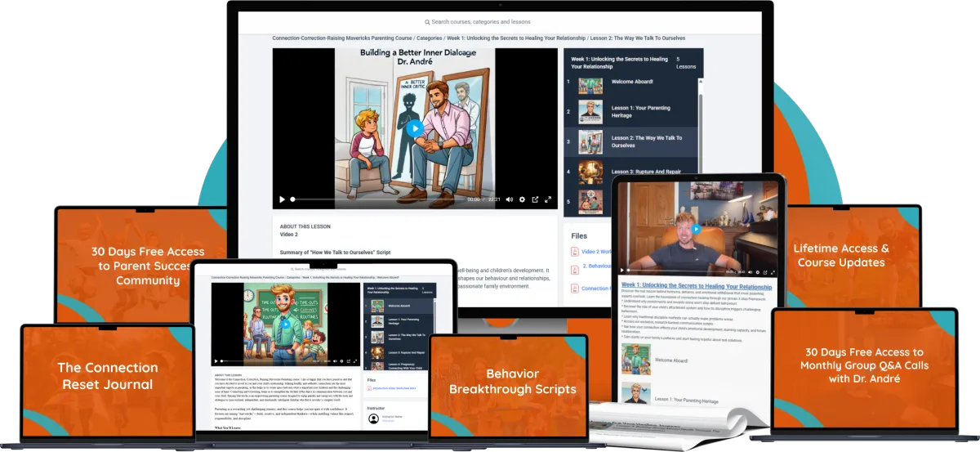Mute the monitor video with the volume icon

pos(509,199)
